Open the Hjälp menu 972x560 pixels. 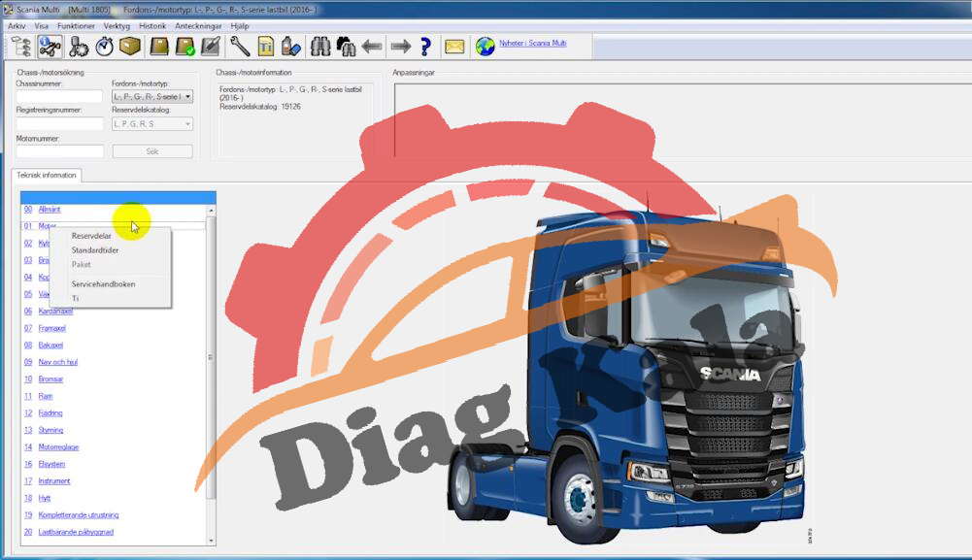(x=240, y=26)
